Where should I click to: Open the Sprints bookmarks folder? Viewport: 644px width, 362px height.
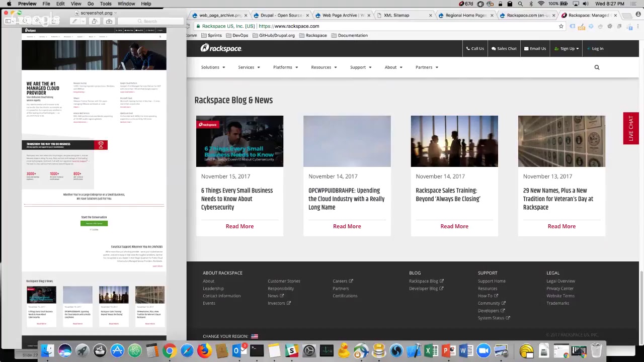[x=211, y=36]
